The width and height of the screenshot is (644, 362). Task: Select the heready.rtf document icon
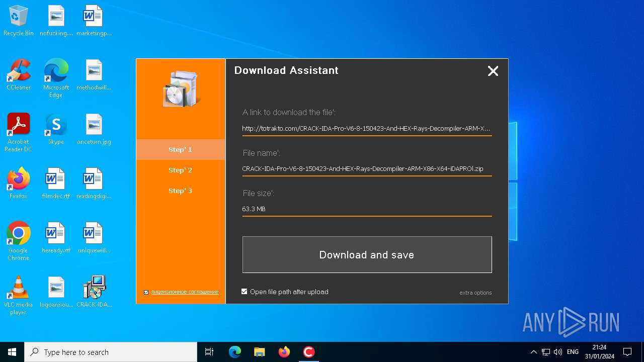point(56,238)
